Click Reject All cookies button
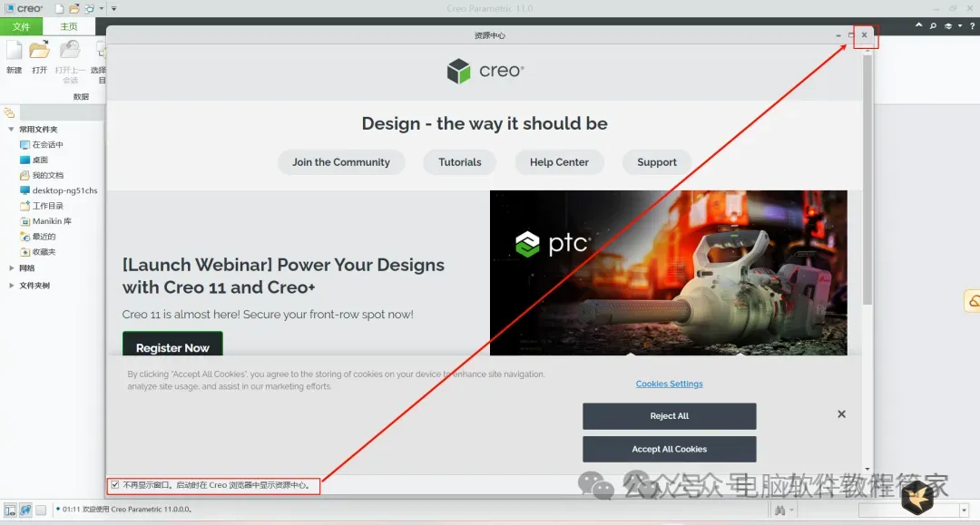The image size is (980, 525). point(670,416)
